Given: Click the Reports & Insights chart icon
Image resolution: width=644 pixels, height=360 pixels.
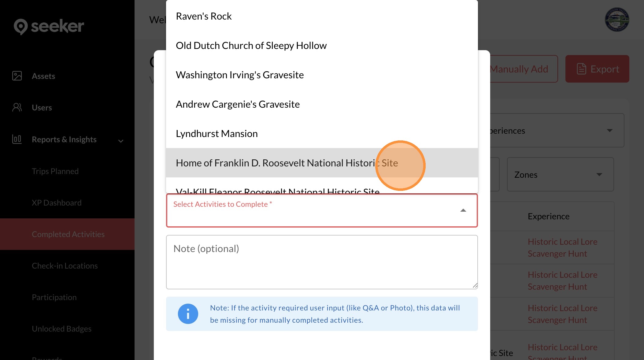Looking at the screenshot, I should (17, 139).
